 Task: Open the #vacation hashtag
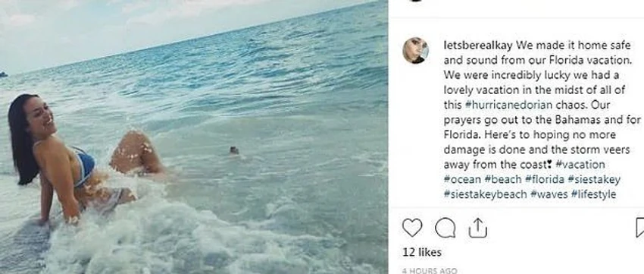(580, 164)
